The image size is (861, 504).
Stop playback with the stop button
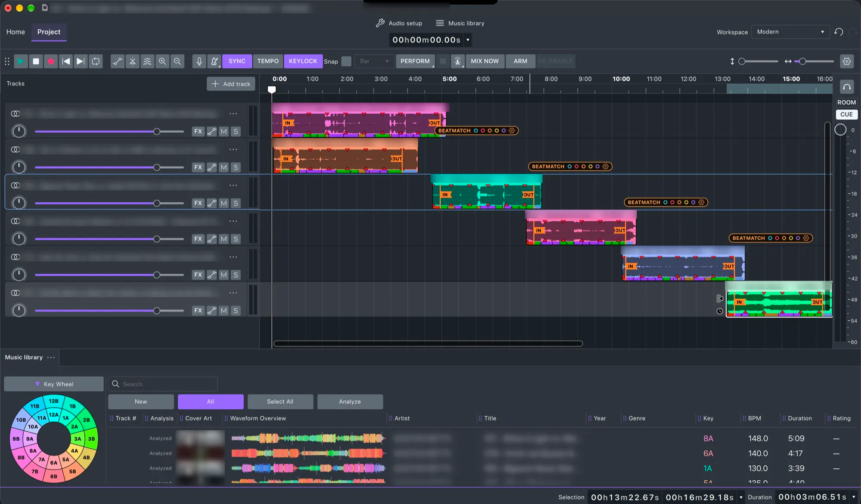click(x=36, y=61)
